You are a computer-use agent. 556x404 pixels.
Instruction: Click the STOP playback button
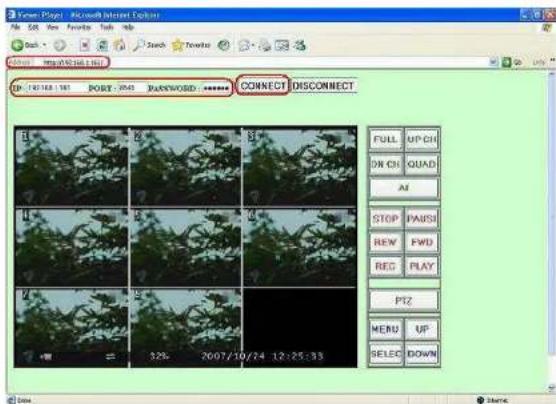coord(386,218)
